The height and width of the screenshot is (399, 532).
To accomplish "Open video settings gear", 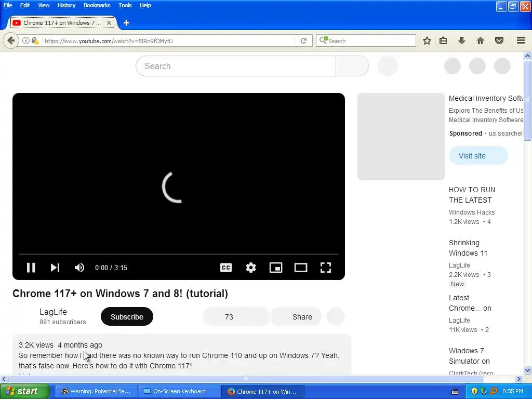I will point(251,268).
